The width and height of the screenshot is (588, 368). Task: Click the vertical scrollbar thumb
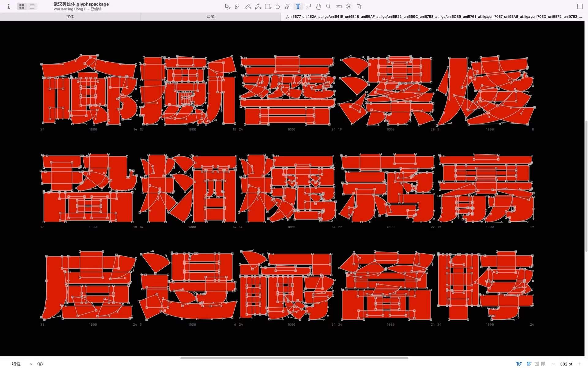586,186
